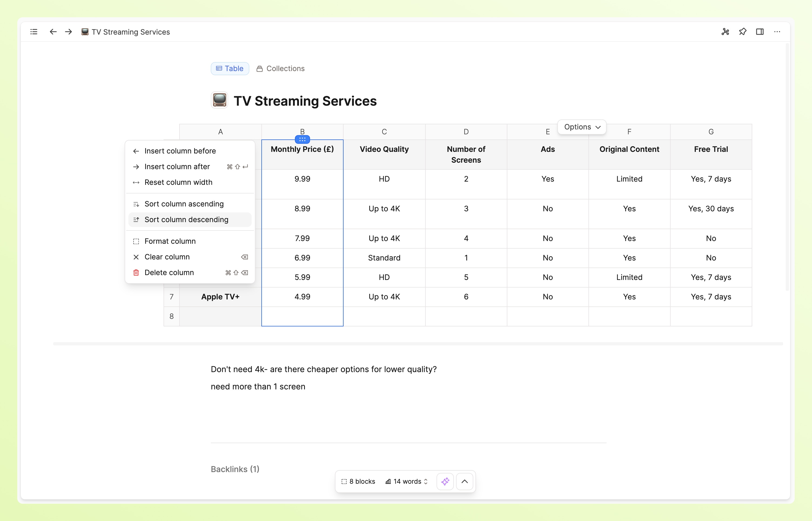Click the TV emoji page icon
The image size is (812, 521).
pyautogui.click(x=219, y=101)
